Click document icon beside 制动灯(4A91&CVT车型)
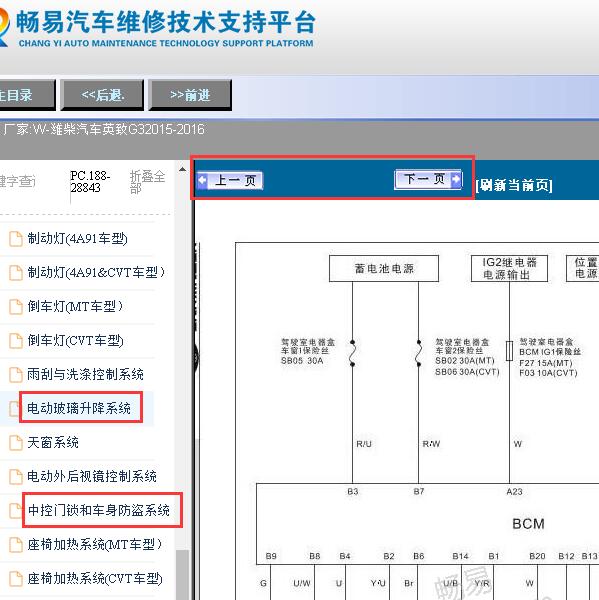This screenshot has width=599, height=600. point(16,273)
